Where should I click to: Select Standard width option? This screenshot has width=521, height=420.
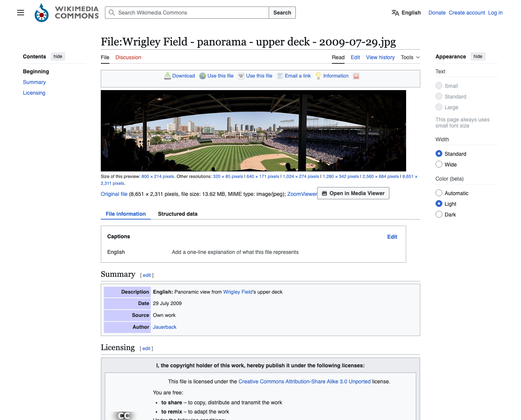(x=439, y=153)
